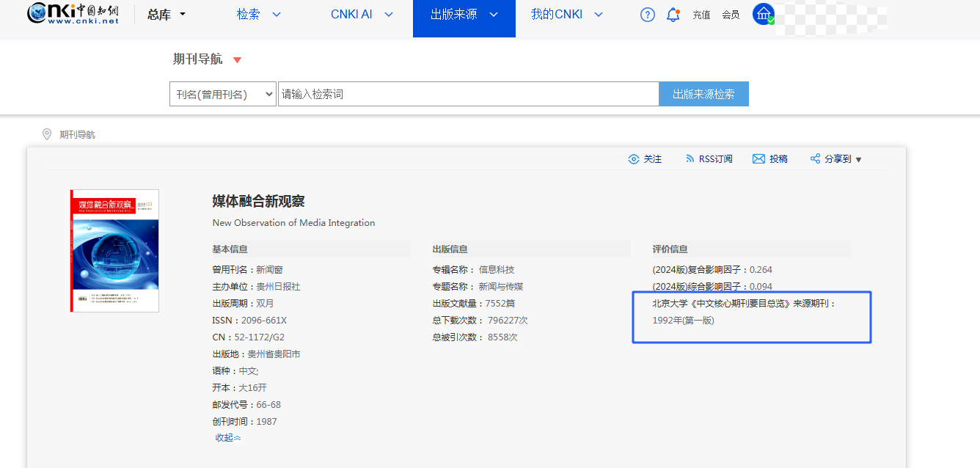Collapse details with 收起 link
This screenshot has height=468, width=980.
(x=227, y=438)
